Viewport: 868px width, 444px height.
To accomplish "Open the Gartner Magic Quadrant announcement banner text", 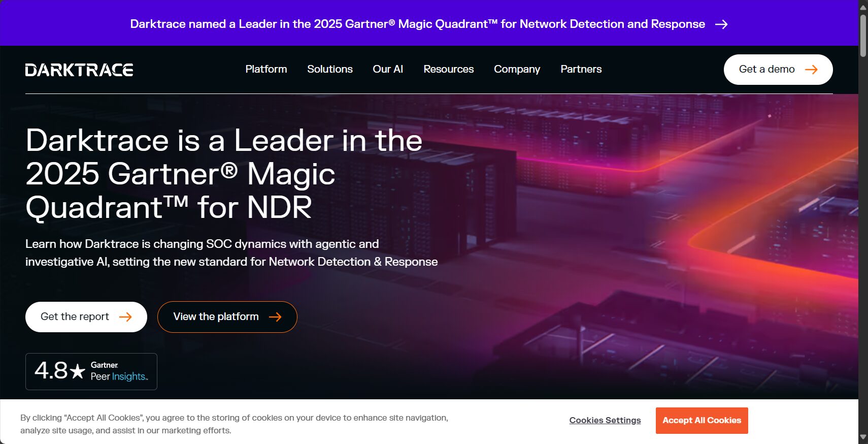I will click(x=418, y=24).
